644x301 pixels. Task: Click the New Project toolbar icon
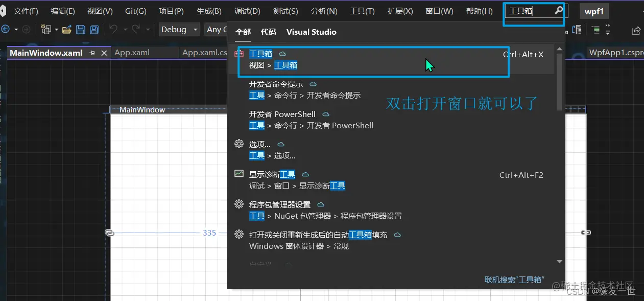(x=45, y=29)
